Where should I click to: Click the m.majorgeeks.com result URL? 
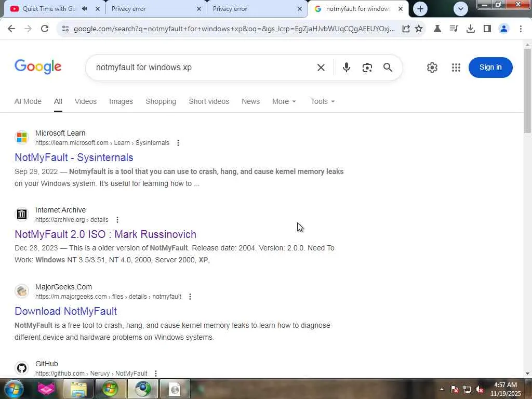tap(108, 297)
